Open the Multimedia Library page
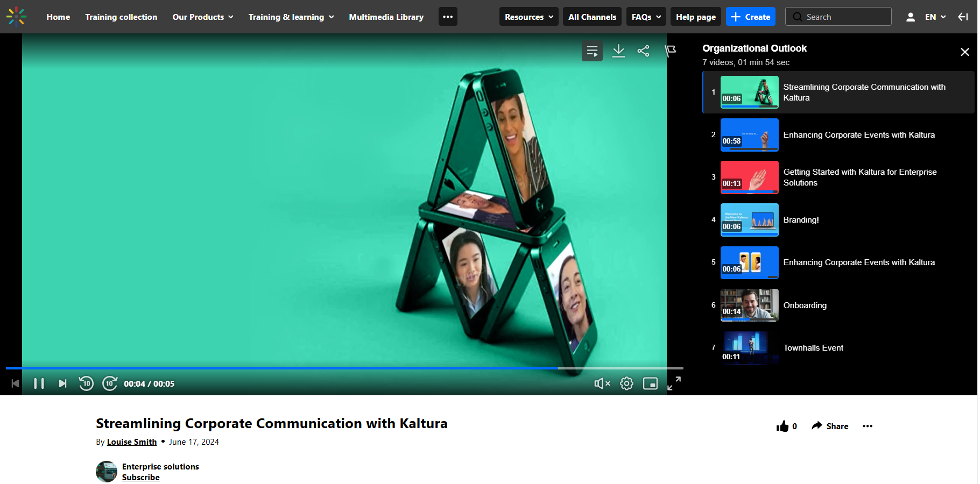 tap(386, 17)
